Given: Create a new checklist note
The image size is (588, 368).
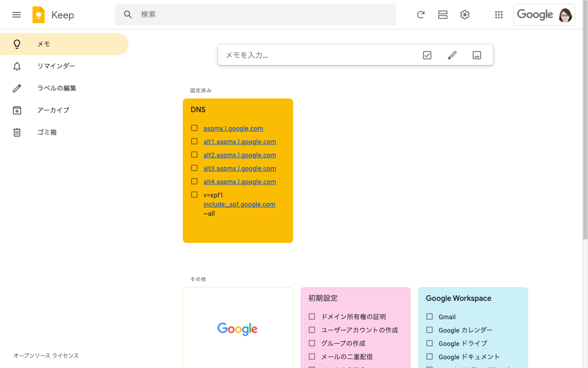Looking at the screenshot, I should 427,55.
